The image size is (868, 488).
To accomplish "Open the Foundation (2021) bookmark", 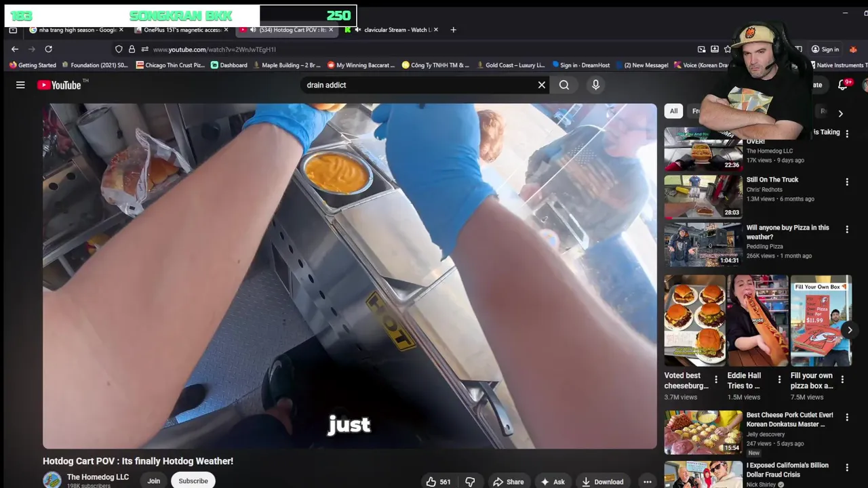I will tap(95, 65).
